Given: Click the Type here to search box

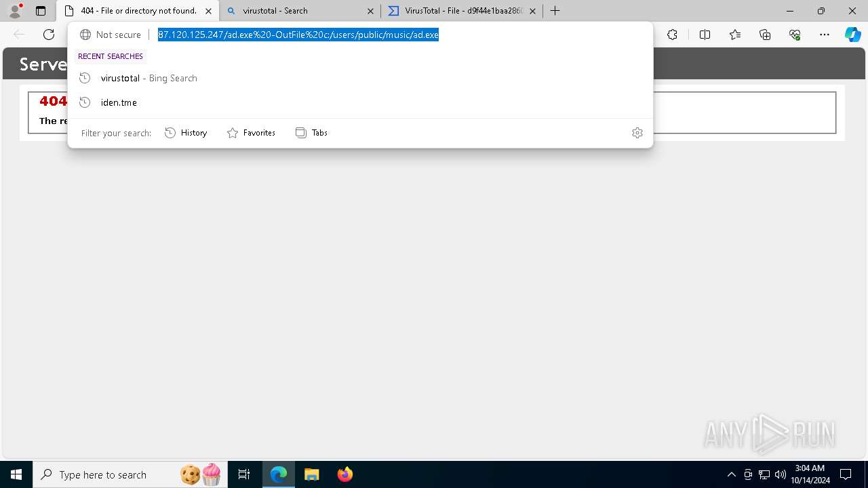Looking at the screenshot, I should click(130, 474).
